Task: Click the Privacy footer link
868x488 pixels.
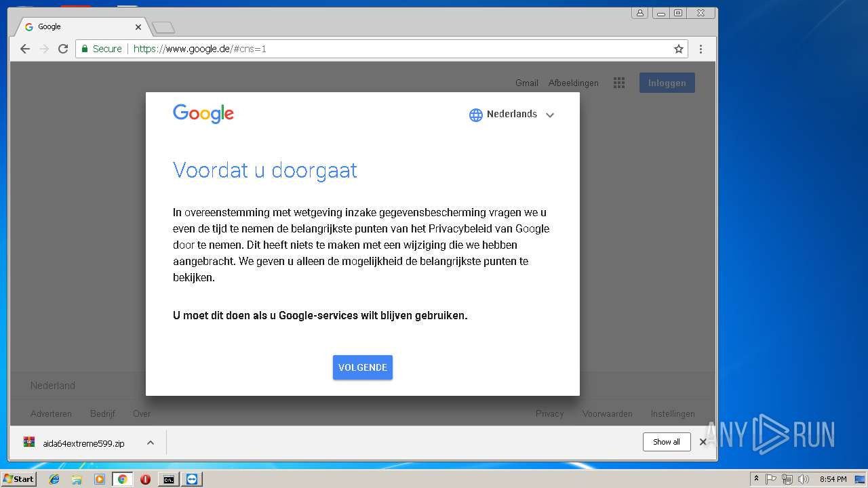Action: 549,413
